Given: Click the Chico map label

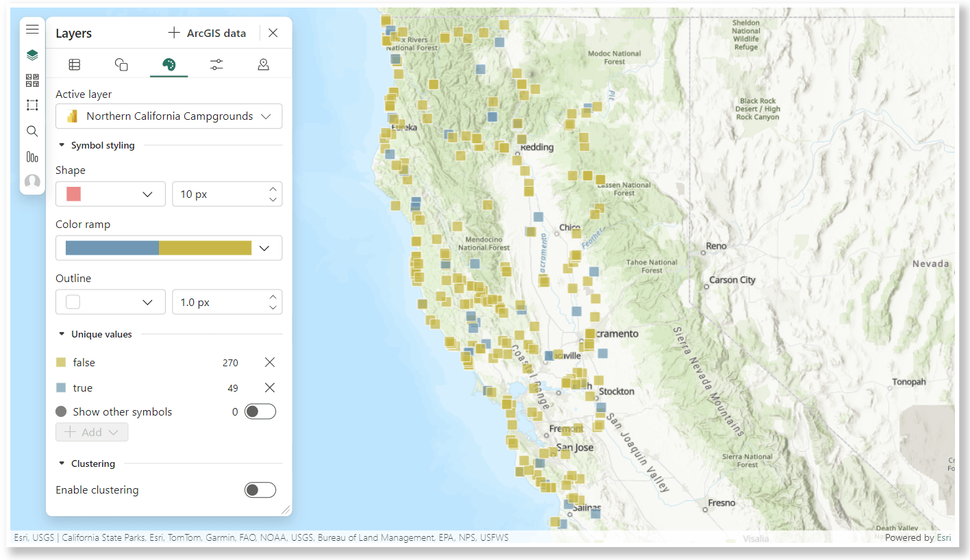Looking at the screenshot, I should [570, 228].
